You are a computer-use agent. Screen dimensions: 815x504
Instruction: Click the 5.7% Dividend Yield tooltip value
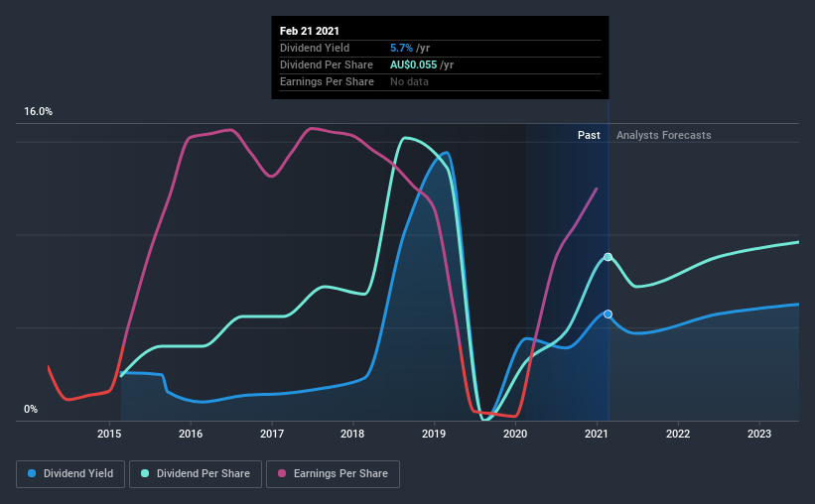point(401,48)
